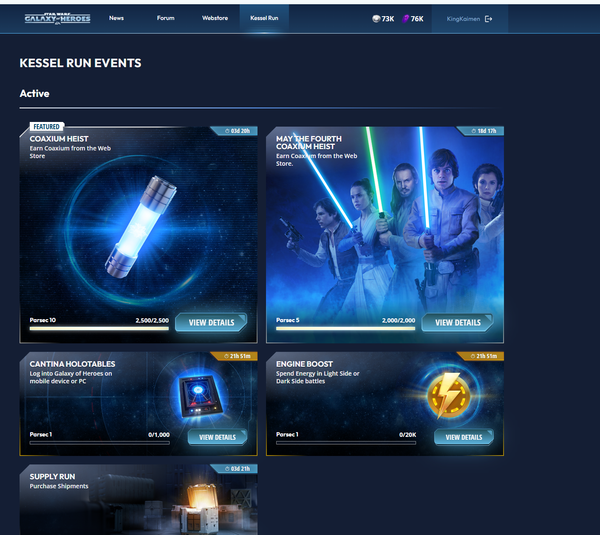
Task: Click the Engine Boost 21h 51m timer
Action: [484, 356]
